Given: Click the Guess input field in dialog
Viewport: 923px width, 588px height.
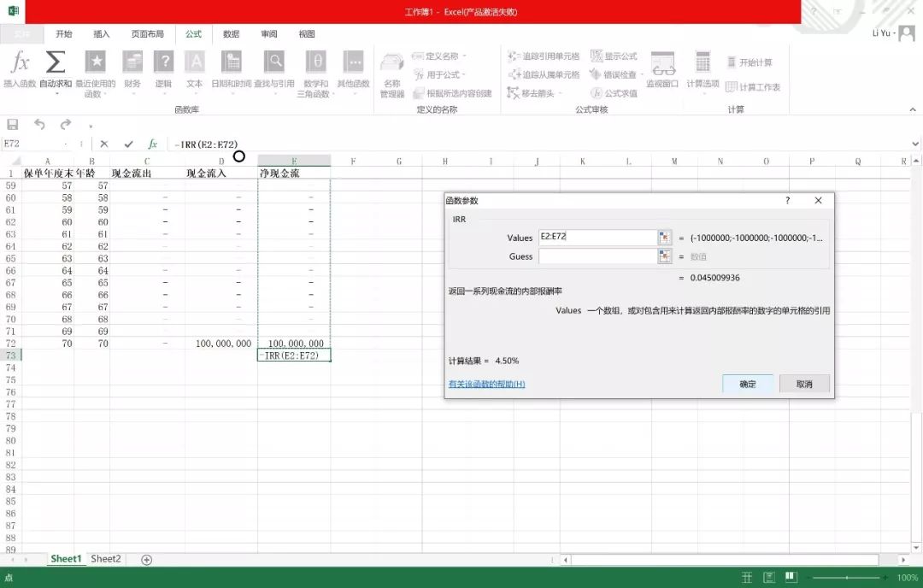Looking at the screenshot, I should coord(597,256).
